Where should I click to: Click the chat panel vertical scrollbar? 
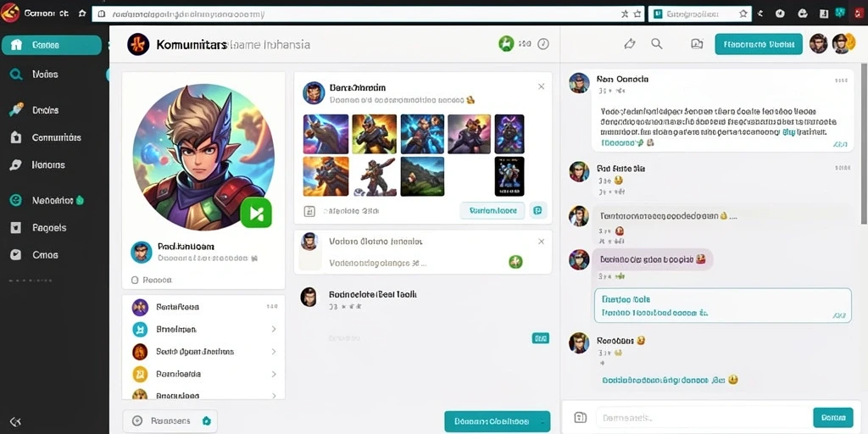point(864,146)
